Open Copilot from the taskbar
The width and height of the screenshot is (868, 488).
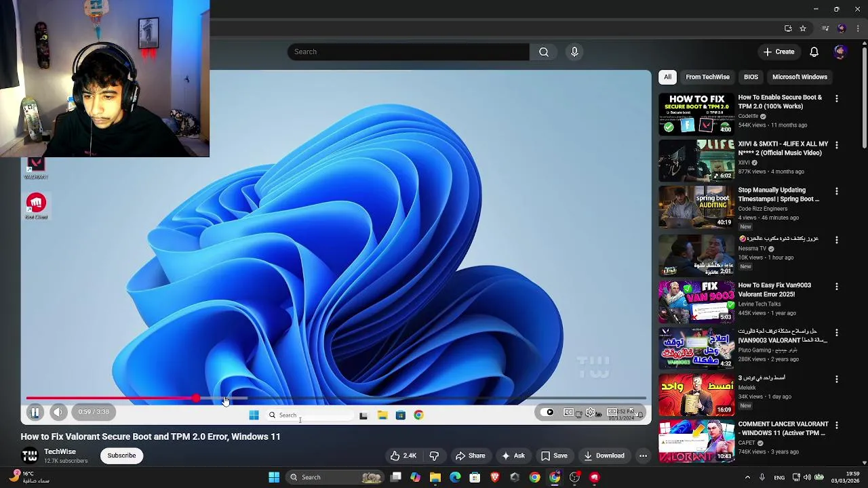(x=415, y=477)
